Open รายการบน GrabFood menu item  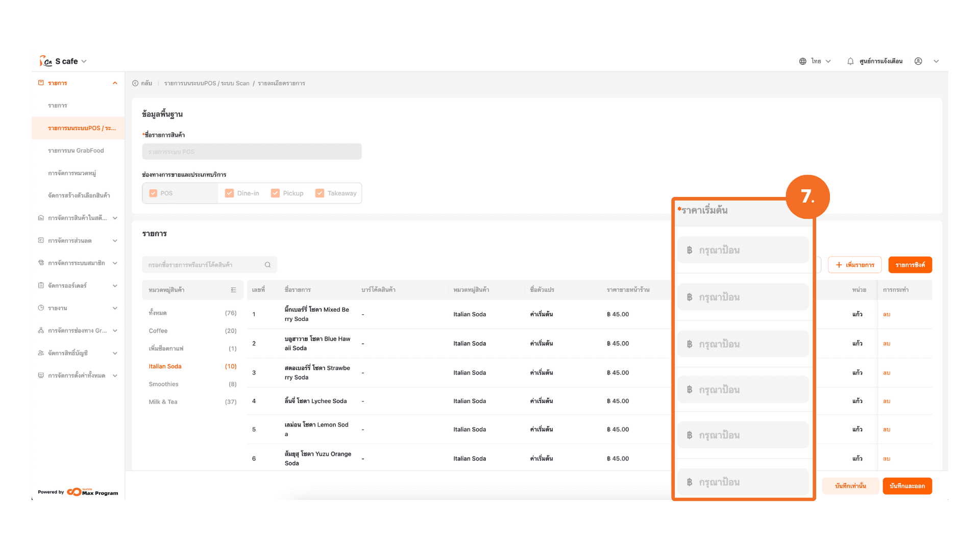click(x=76, y=151)
